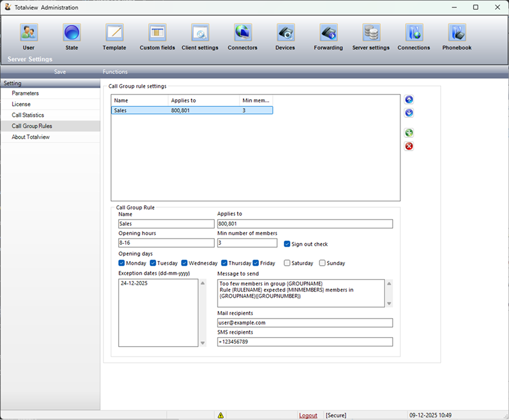Open the Forwarding icon
509x420 pixels.
pyautogui.click(x=328, y=33)
